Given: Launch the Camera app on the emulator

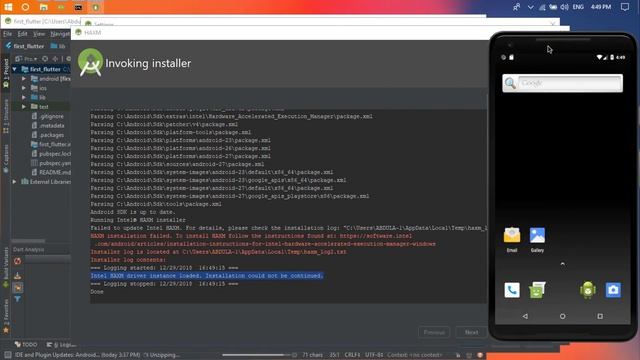Looking at the screenshot, I should pyautogui.click(x=613, y=290).
